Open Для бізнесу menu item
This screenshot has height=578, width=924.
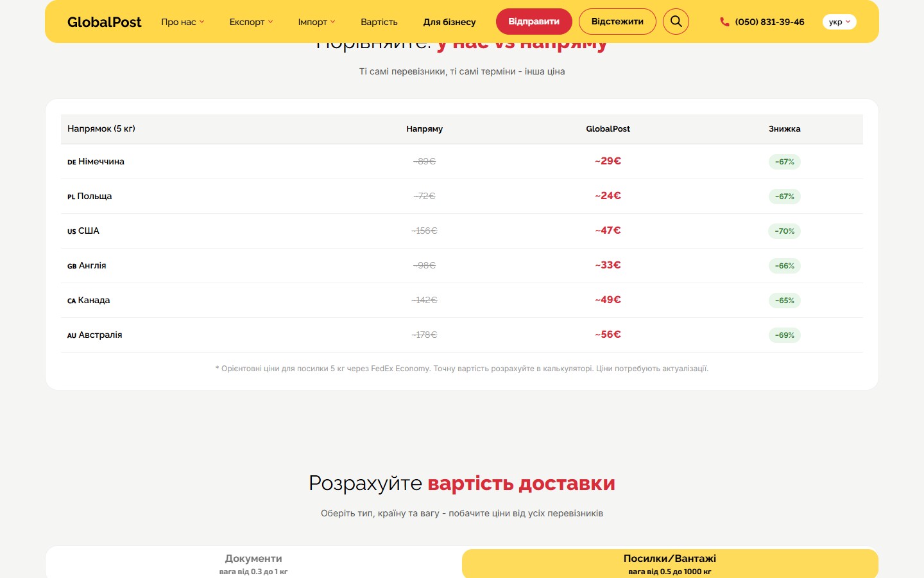coord(449,22)
